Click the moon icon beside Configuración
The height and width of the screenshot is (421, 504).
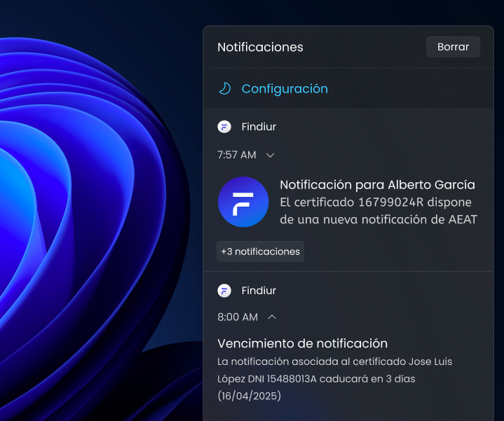(225, 88)
